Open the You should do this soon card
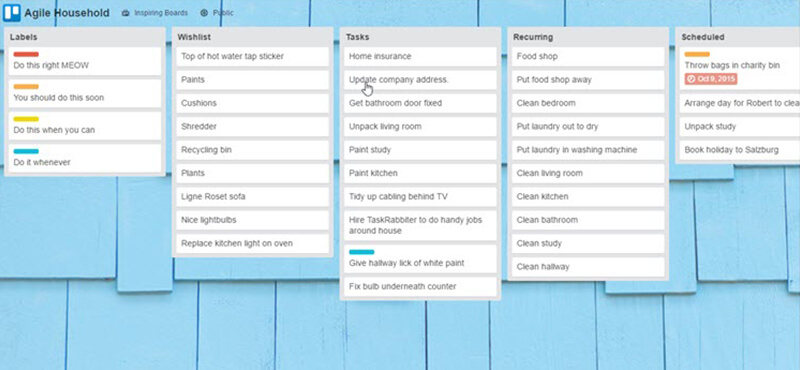 [x=85, y=93]
